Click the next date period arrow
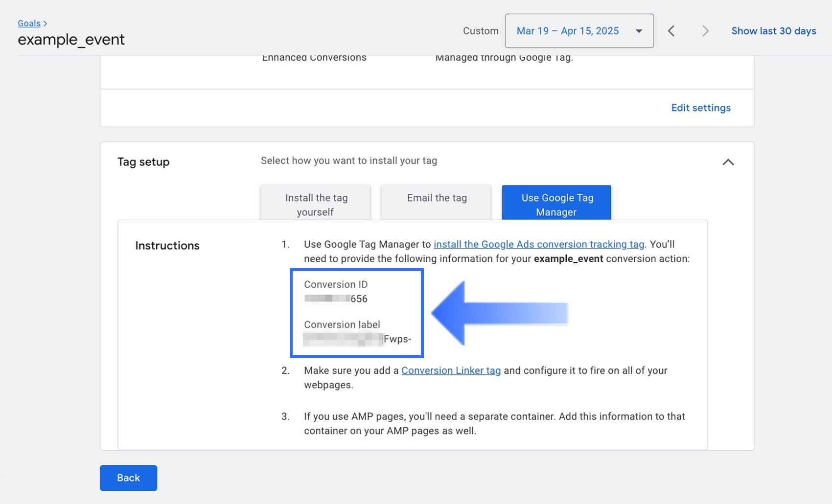This screenshot has width=832, height=504. [705, 31]
